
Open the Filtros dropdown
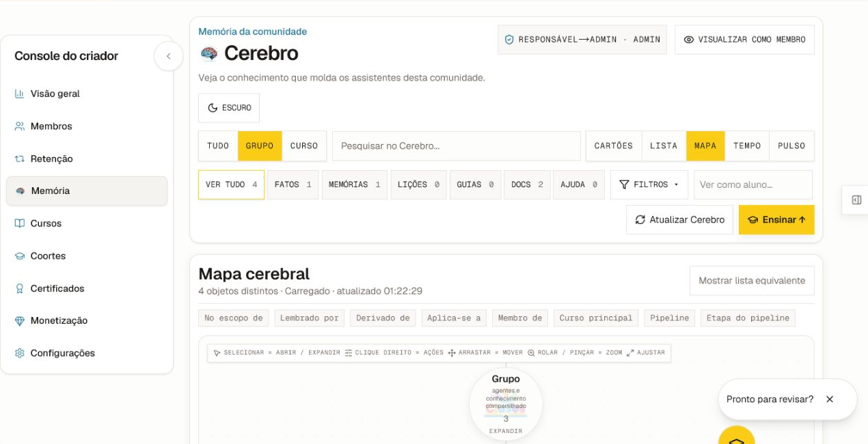[649, 185]
